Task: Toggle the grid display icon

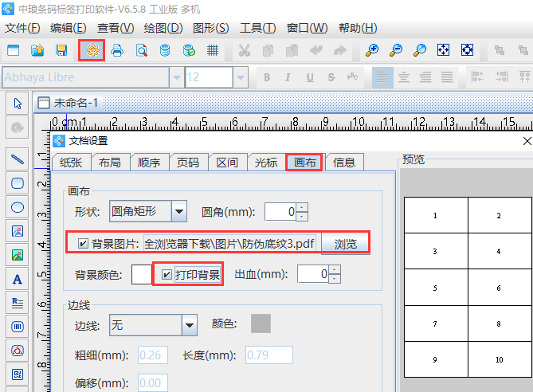Action: [213, 50]
